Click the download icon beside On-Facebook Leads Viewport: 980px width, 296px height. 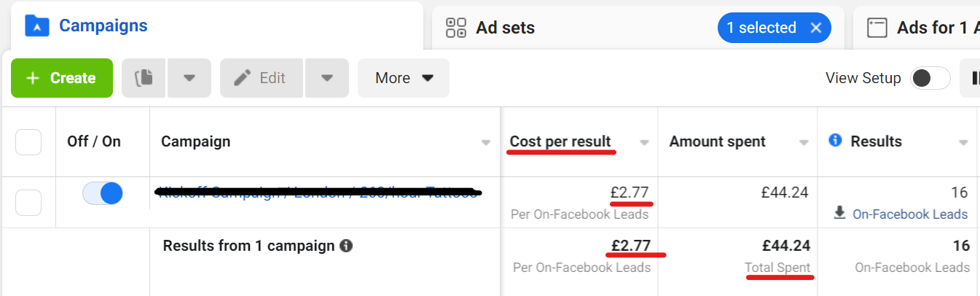pyautogui.click(x=840, y=213)
